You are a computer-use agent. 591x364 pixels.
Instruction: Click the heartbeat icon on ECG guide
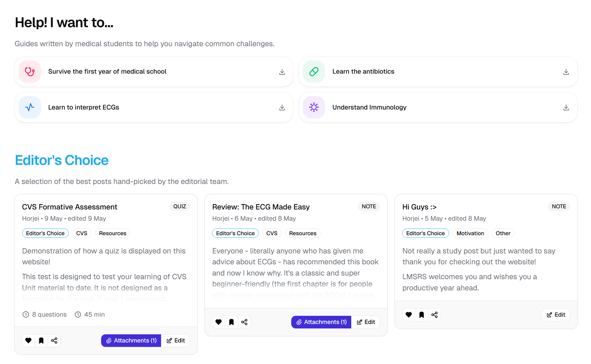30,107
